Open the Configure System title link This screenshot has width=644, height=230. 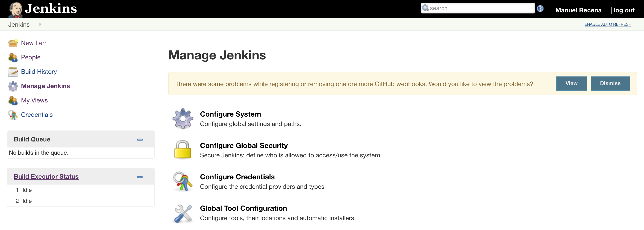click(230, 114)
